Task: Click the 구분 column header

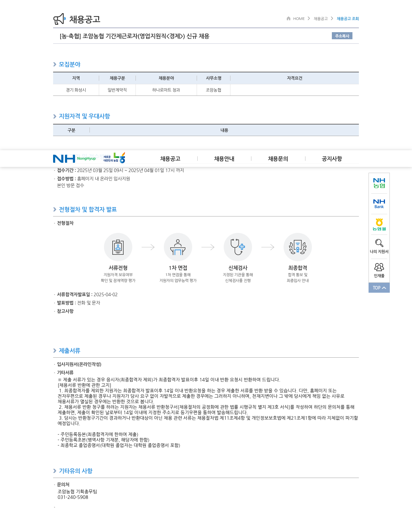Action: (x=71, y=130)
